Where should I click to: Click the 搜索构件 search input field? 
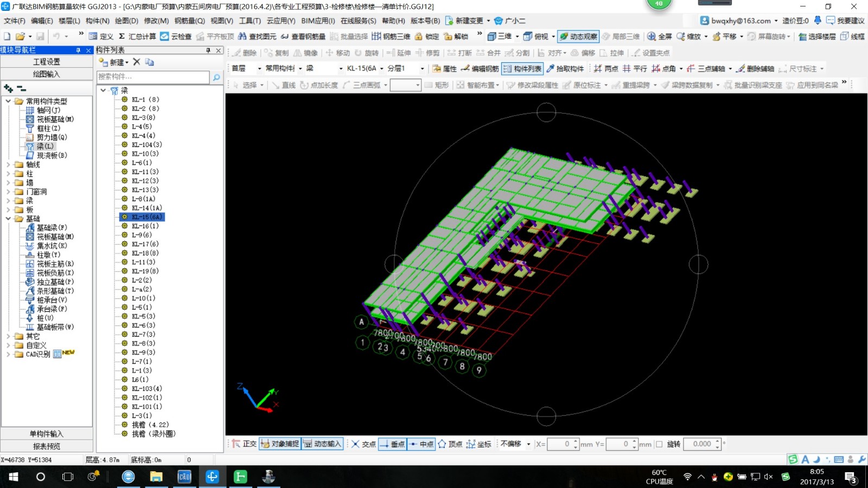[153, 77]
